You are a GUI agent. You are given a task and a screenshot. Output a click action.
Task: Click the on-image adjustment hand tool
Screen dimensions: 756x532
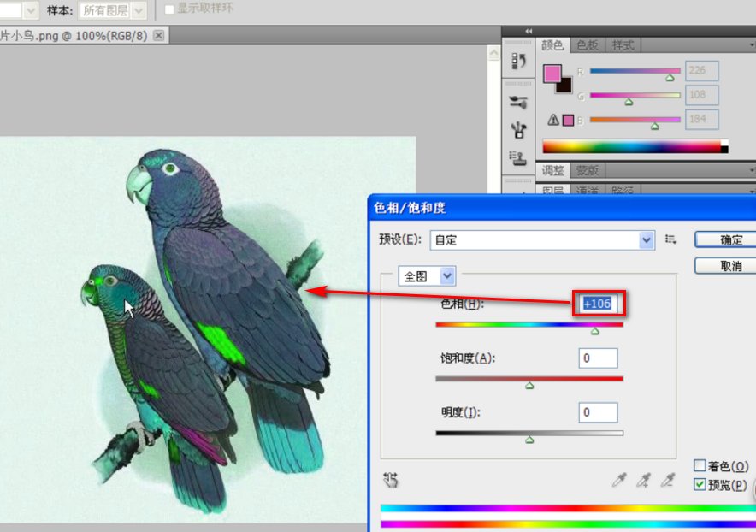coord(392,480)
